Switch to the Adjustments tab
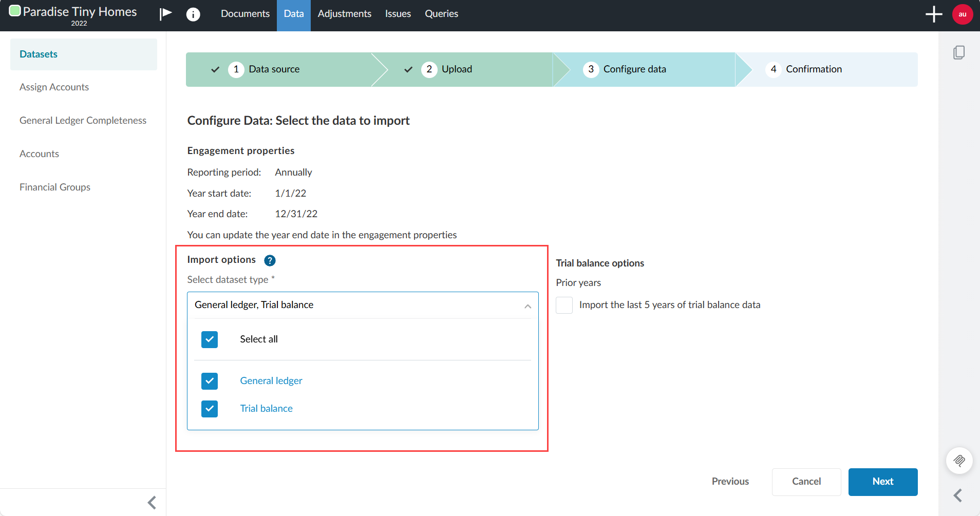980x516 pixels. pyautogui.click(x=344, y=14)
